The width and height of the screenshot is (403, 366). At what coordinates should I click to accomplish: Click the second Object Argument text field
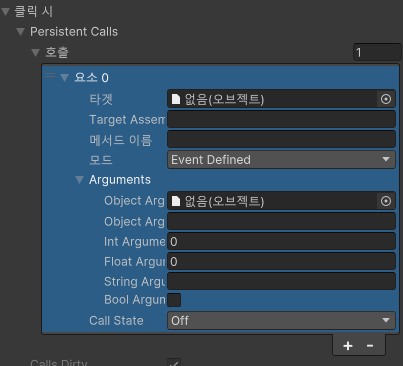click(x=281, y=221)
